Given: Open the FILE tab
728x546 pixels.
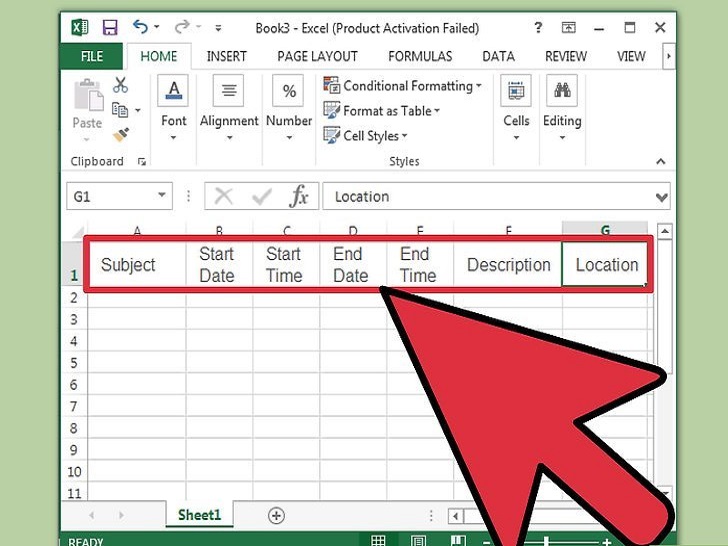Looking at the screenshot, I should point(91,56).
